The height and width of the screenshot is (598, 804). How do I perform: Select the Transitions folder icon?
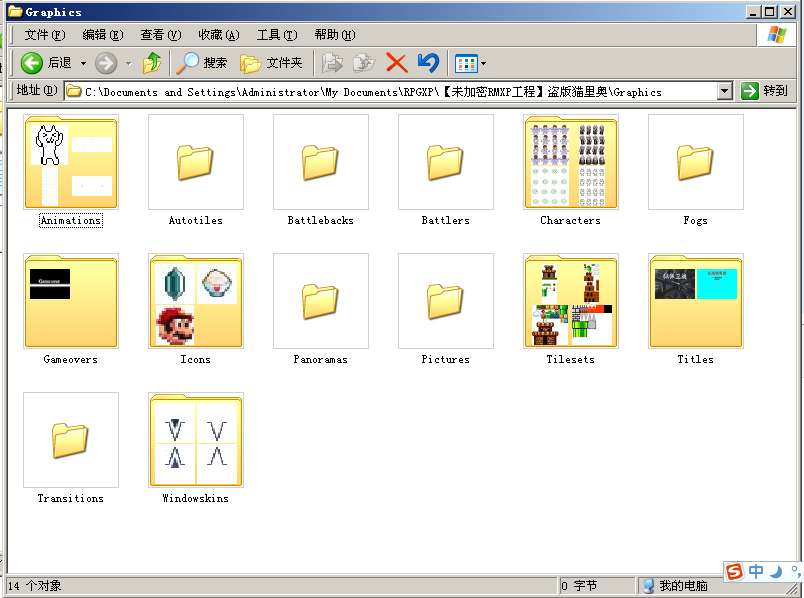coord(71,440)
